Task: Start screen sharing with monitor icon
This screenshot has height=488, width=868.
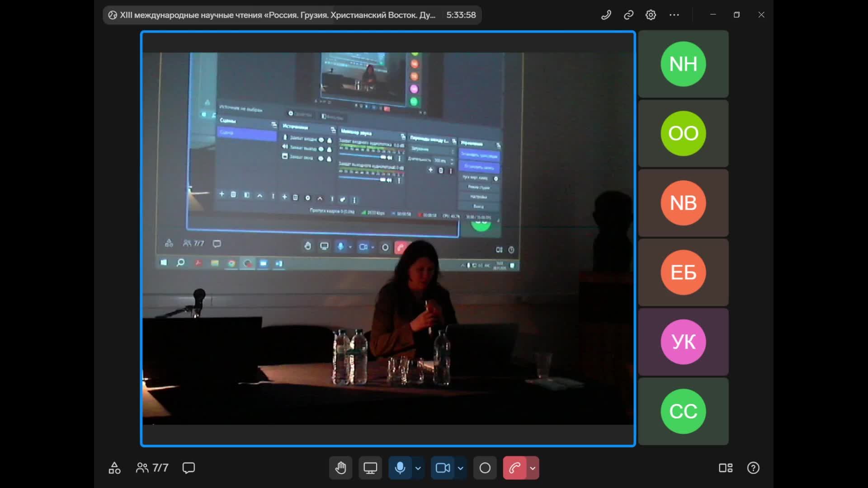Action: pyautogui.click(x=370, y=468)
